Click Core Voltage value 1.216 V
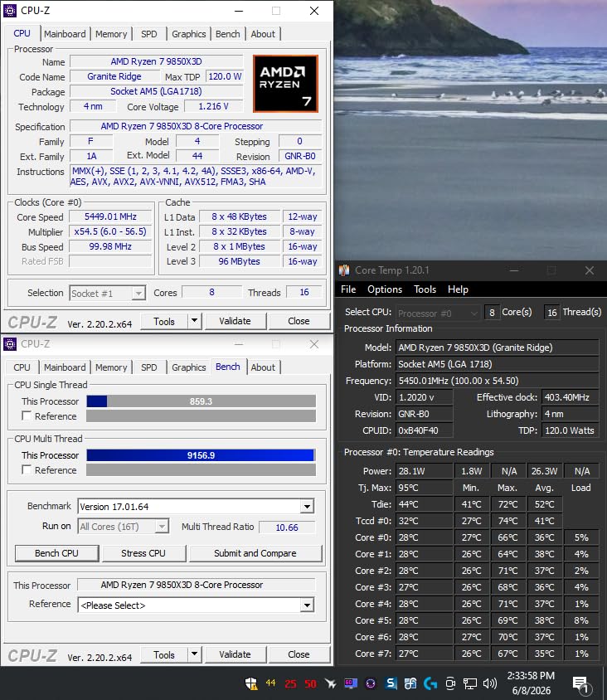The image size is (607, 700). [x=213, y=106]
